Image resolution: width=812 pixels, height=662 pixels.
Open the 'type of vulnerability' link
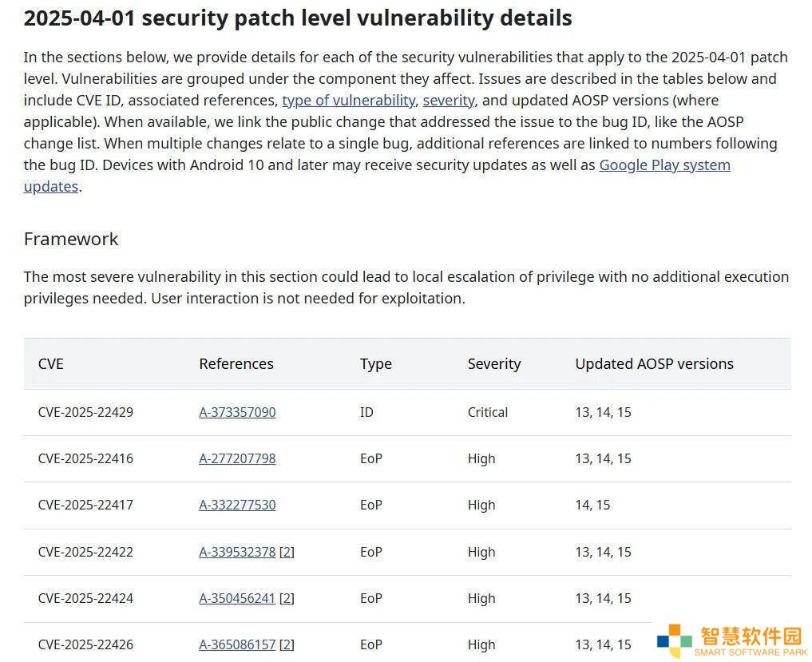349,101
